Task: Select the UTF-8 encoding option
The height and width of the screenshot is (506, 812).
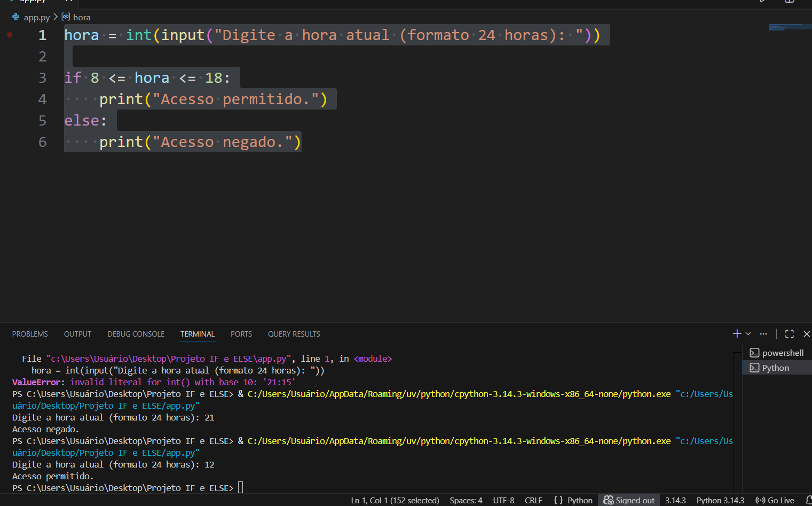Action: (503, 500)
